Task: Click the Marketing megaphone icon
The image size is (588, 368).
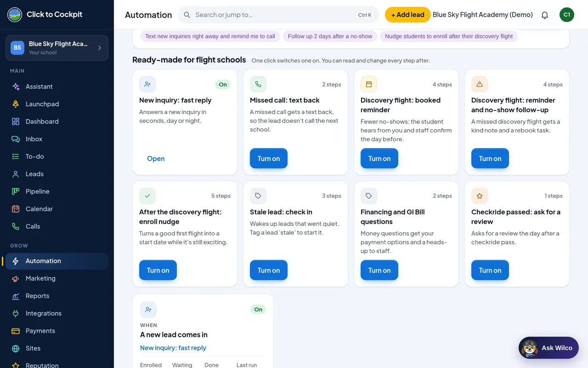Action: coord(16,278)
